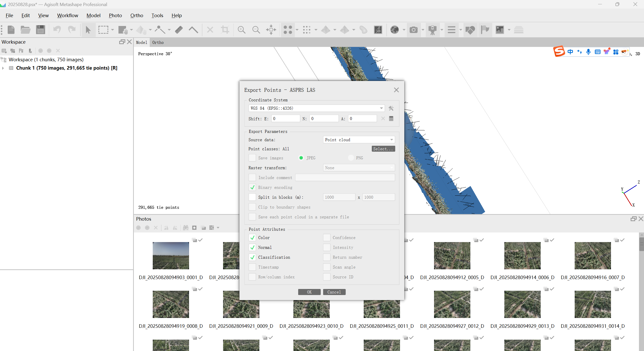Click the Delete selection X icon
This screenshot has width=644, height=351.
[210, 30]
